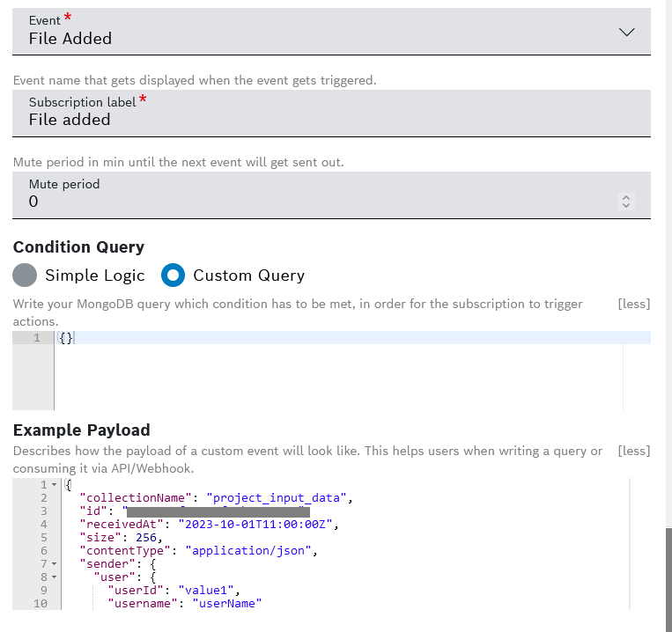The image size is (672, 632).
Task: Collapse Example Payload description via [less]
Action: [633, 451]
